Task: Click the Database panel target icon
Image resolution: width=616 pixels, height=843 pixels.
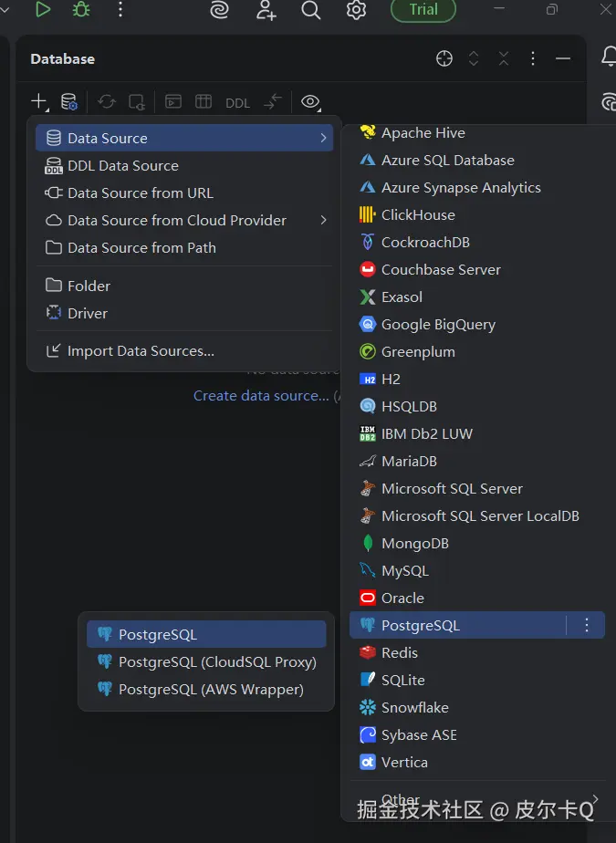Action: click(x=444, y=58)
